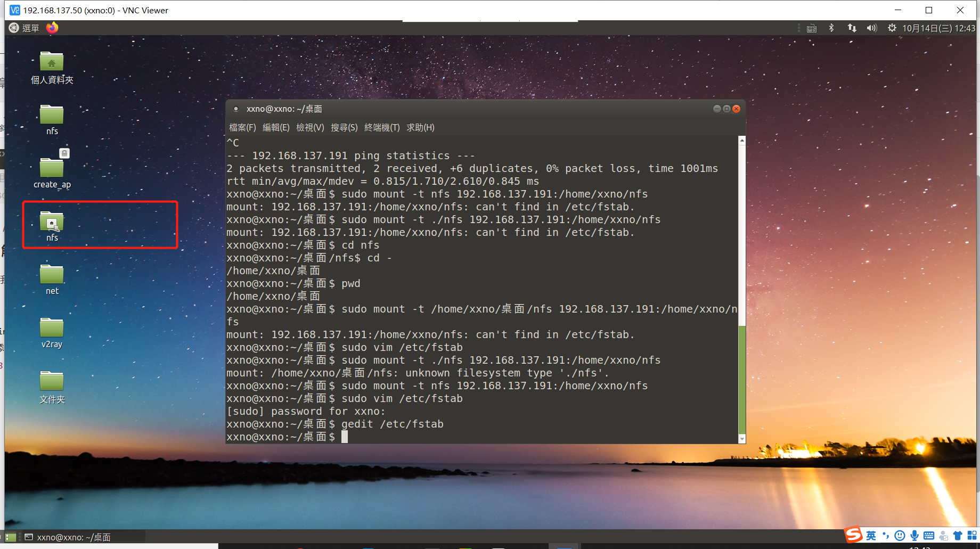
Task: Open Sogou skin selector shirt icon
Action: tap(957, 535)
